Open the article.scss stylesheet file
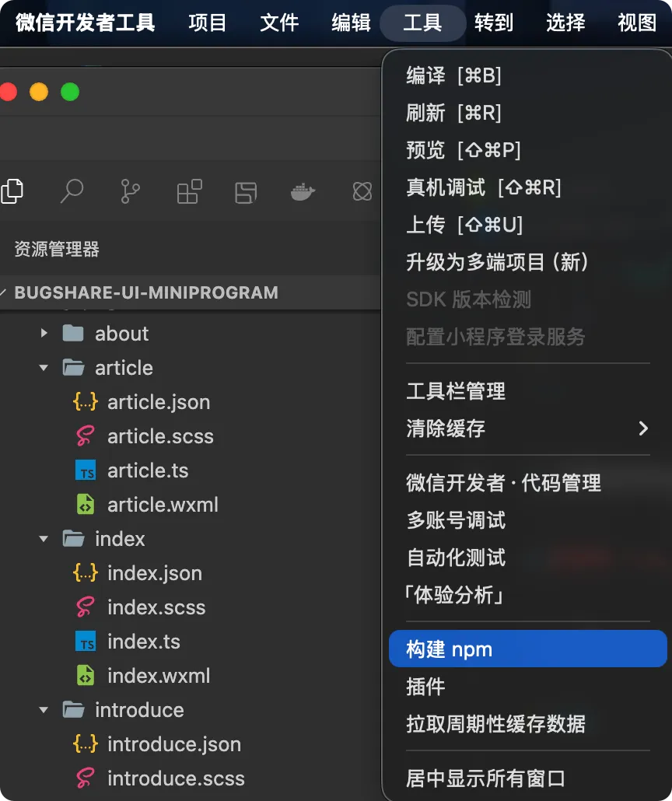672x801 pixels. pyautogui.click(x=160, y=436)
